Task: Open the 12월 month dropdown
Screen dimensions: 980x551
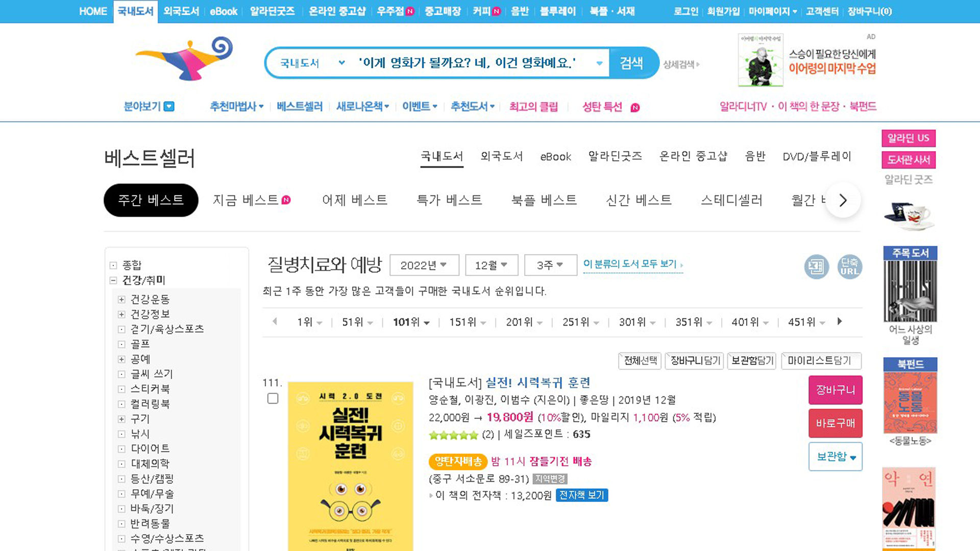Action: click(x=491, y=265)
